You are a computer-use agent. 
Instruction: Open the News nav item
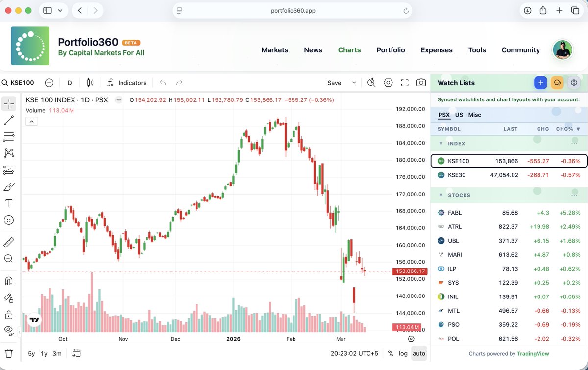313,50
